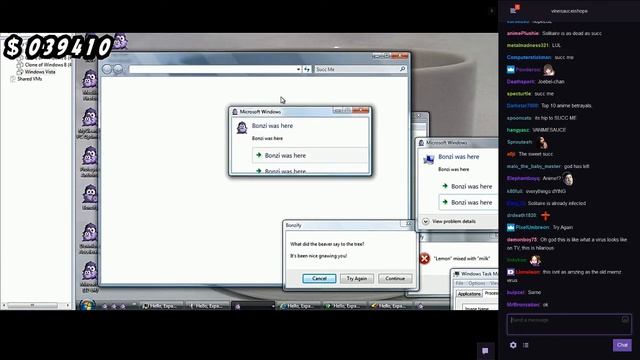Send message with the purple Chat button

pyautogui.click(x=622, y=345)
